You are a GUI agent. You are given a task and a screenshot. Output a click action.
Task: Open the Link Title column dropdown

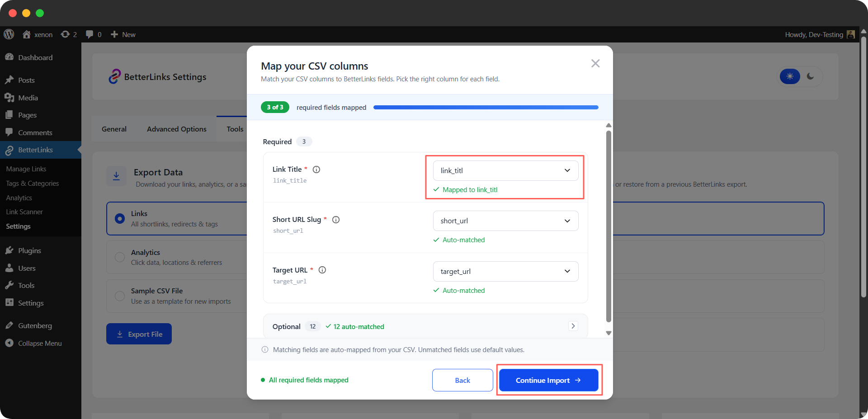[505, 170]
